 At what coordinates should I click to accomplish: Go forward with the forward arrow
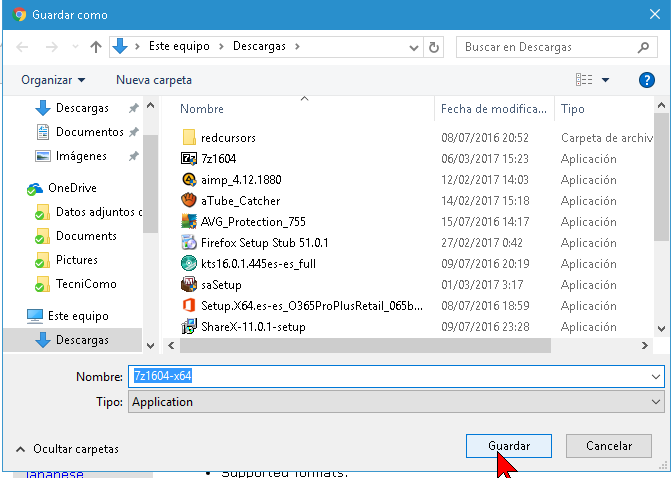(x=52, y=47)
